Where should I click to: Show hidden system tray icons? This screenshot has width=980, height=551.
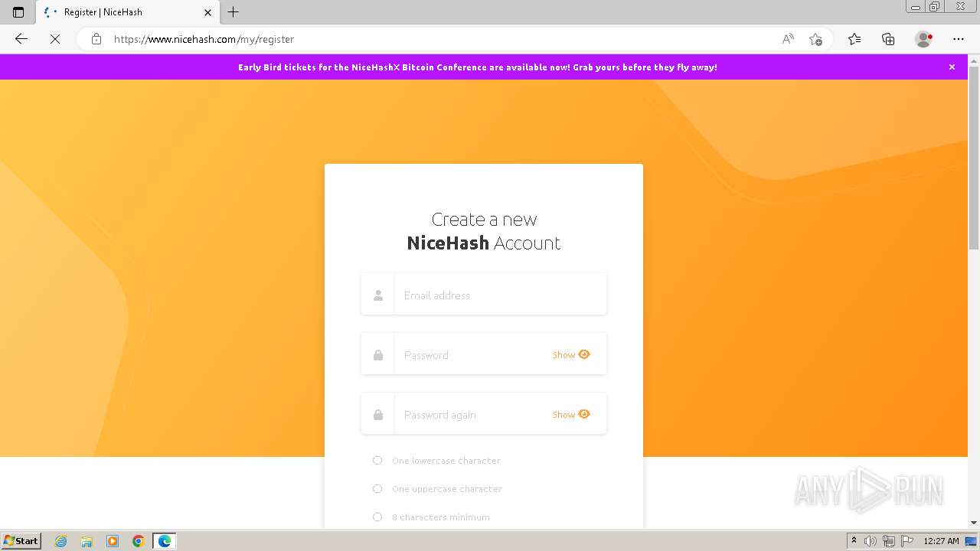[854, 541]
